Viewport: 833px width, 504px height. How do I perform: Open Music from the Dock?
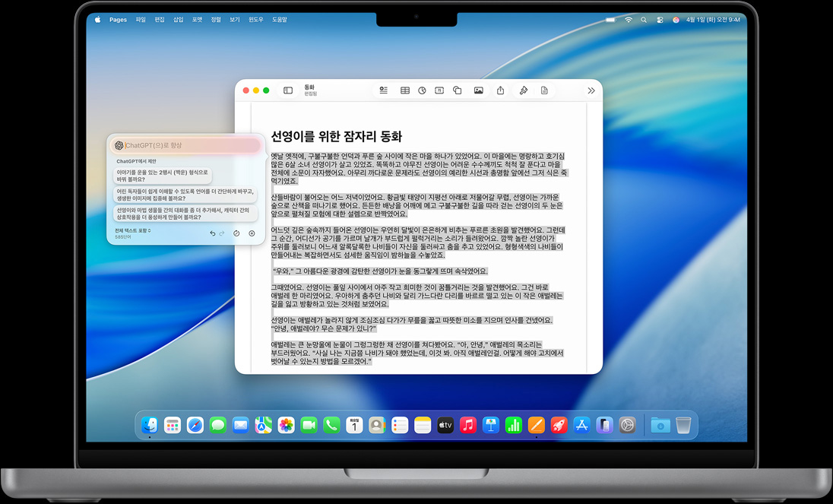pyautogui.click(x=468, y=425)
